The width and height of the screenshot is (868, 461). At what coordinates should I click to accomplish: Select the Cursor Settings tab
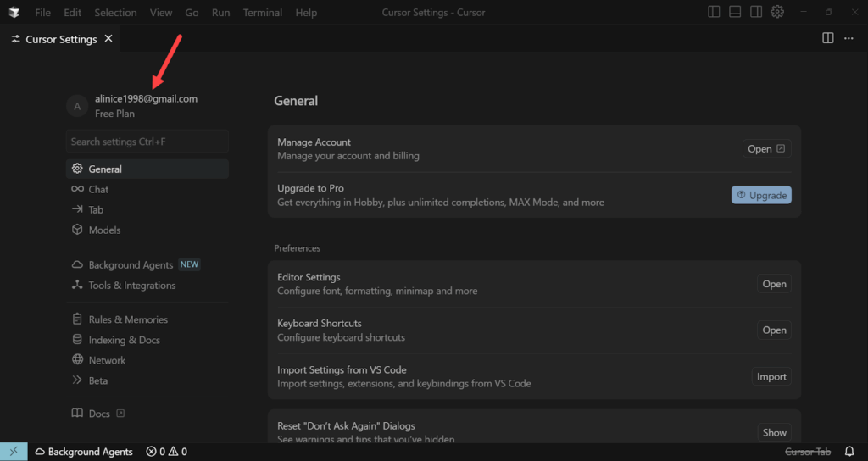60,39
